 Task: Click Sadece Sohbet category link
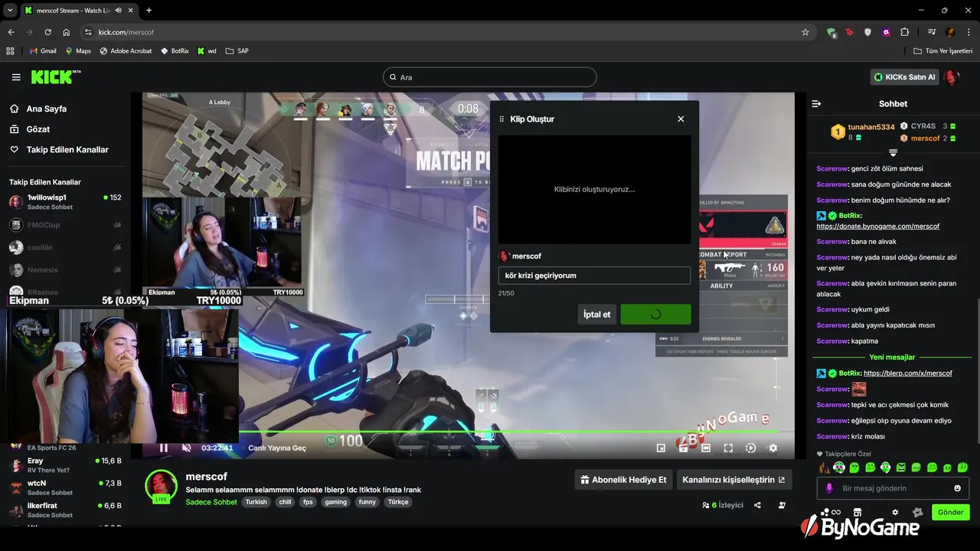[x=211, y=502]
